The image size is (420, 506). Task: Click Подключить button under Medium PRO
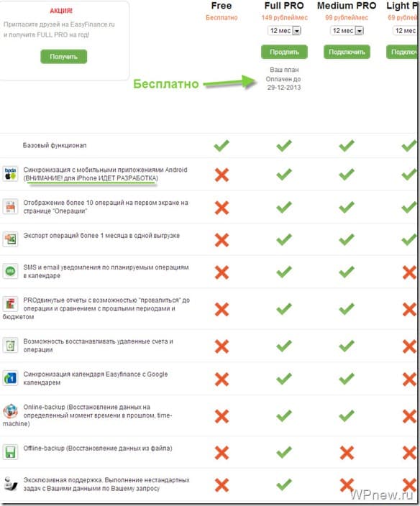pos(347,52)
